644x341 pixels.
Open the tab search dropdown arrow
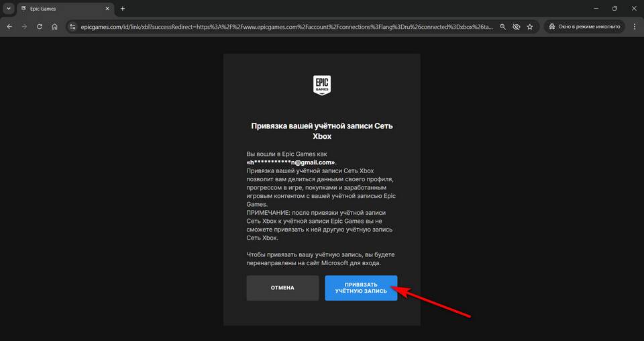9,9
